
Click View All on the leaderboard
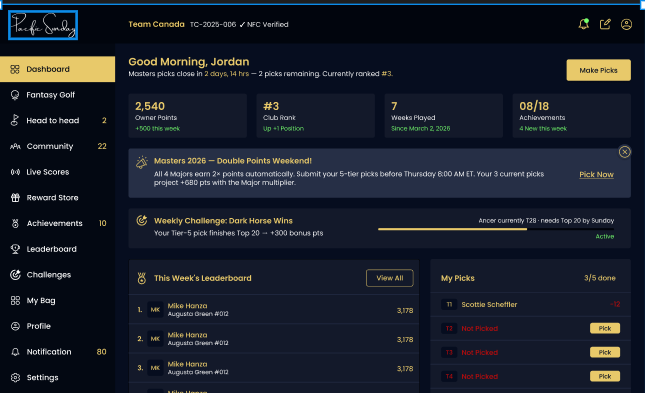click(x=390, y=278)
